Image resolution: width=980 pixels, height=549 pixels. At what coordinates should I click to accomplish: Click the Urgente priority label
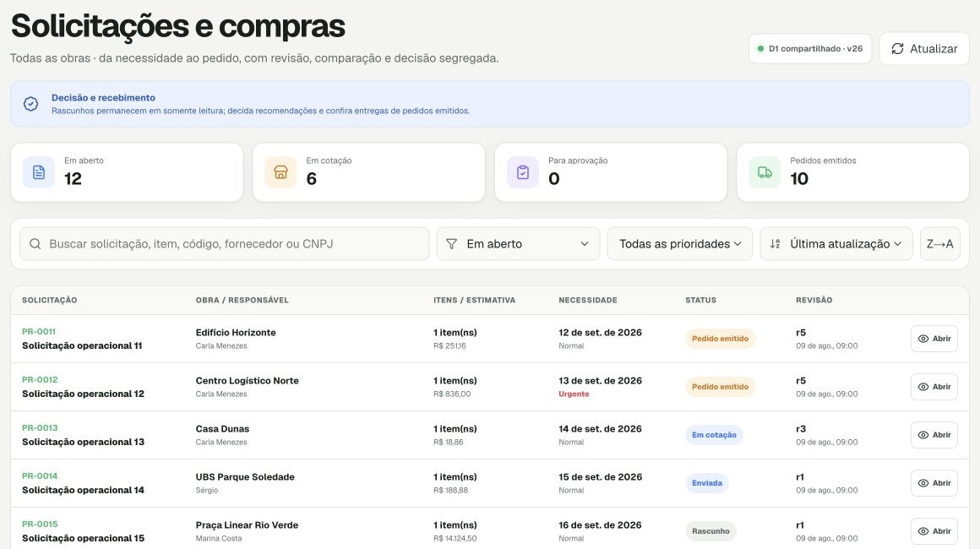pos(574,394)
